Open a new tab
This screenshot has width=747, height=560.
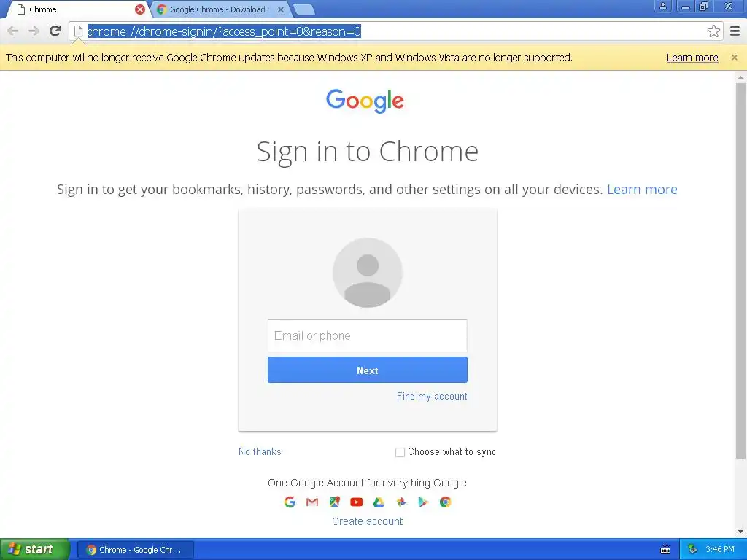coord(303,9)
